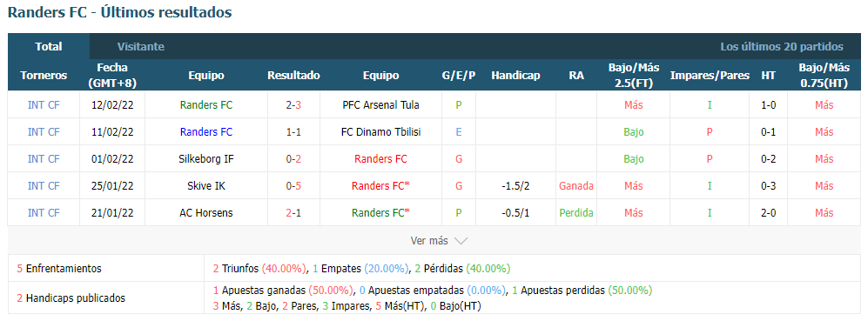Image resolution: width=868 pixels, height=321 pixels.
Task: Click the Silkeborg IF team name
Action: pos(206,159)
